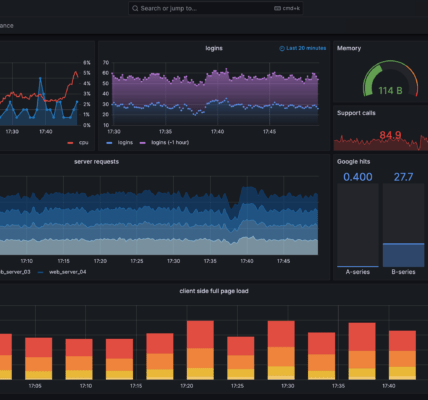Click the 17:40 label on the logins axis
Viewport: 428px width, 400px height.
217,132
